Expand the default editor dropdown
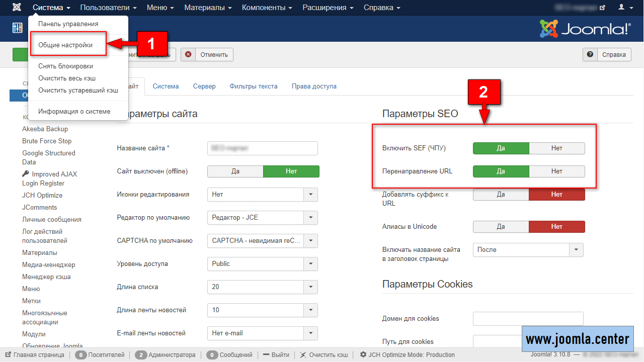Viewport: 644px width, 362px height. click(310, 217)
